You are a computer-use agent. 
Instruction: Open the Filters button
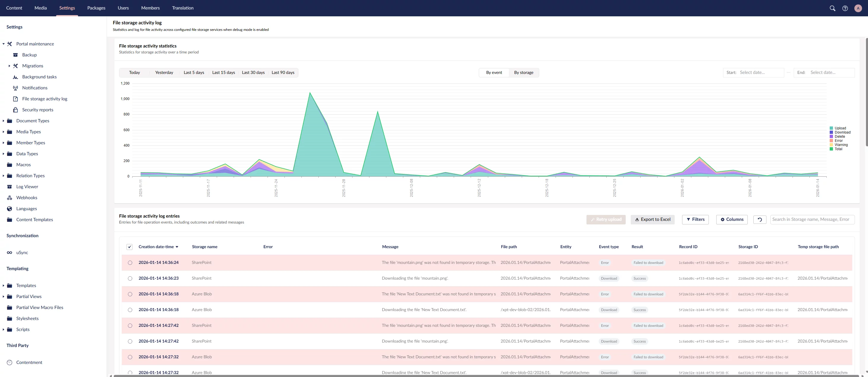(695, 220)
